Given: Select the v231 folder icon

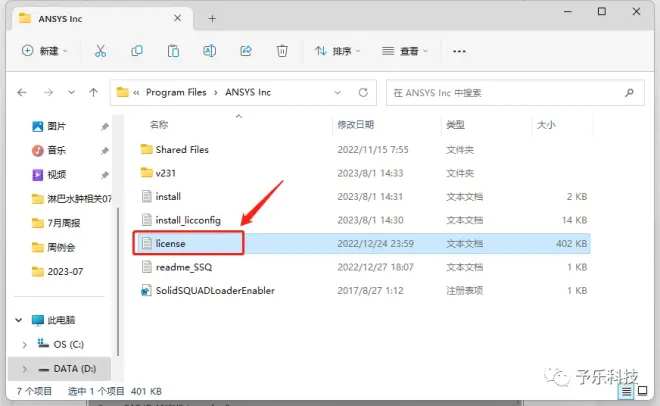Looking at the screenshot, I should (146, 172).
